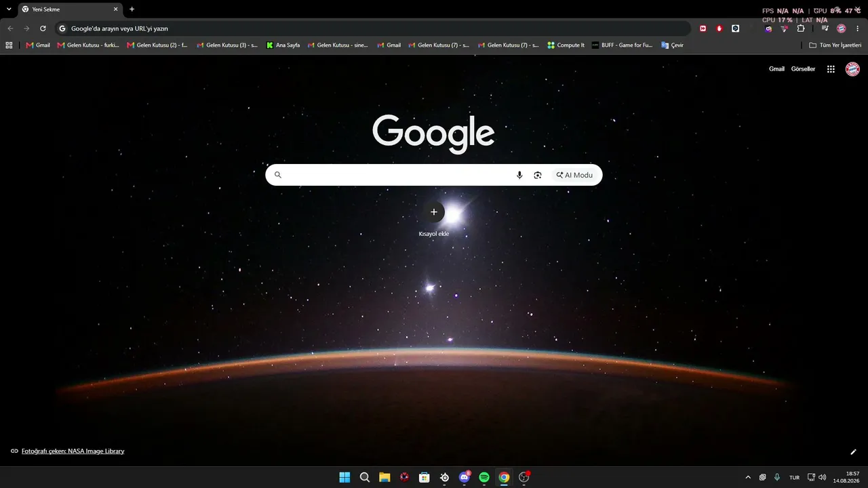
Task: Add a shortcut with Kısayol ekle
Action: click(434, 219)
